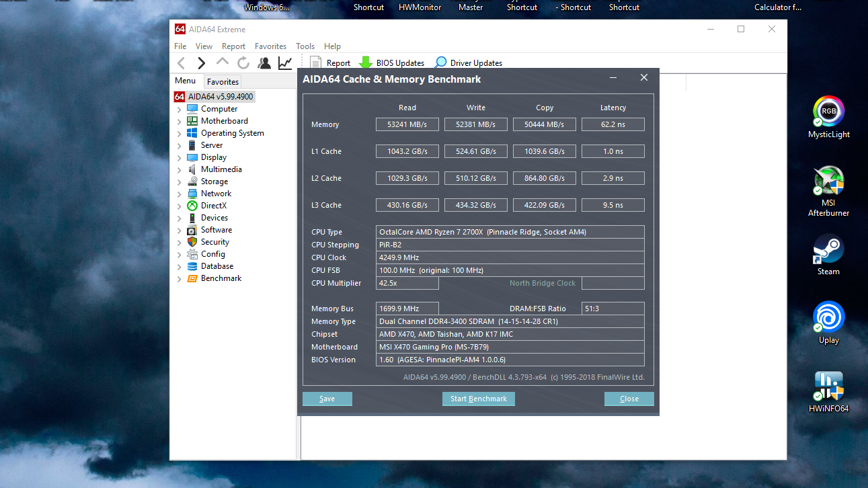This screenshot has width=868, height=488.
Task: Click the CPU Type field value
Action: [511, 232]
